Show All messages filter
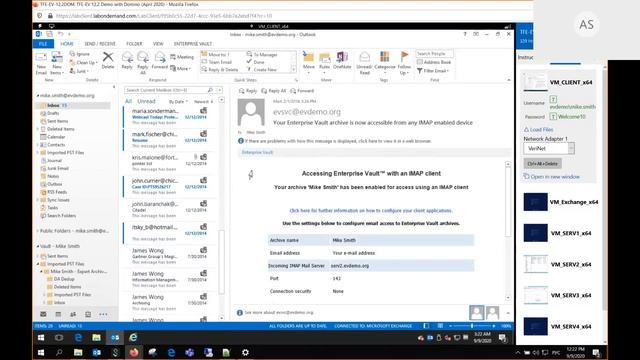The width and height of the screenshot is (640, 360). click(x=128, y=101)
